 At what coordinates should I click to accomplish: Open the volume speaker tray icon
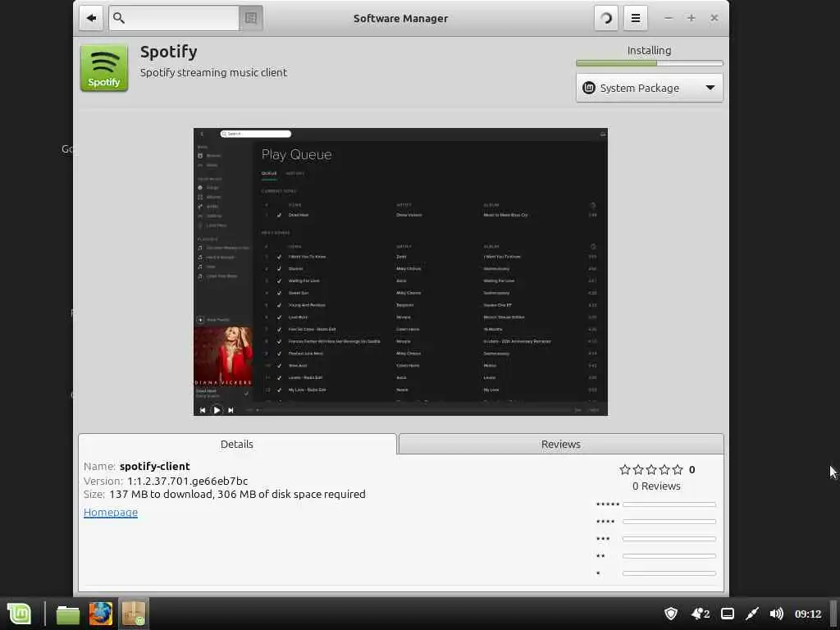776,614
